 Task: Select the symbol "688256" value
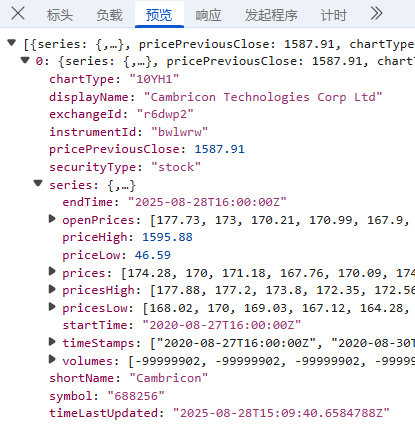(x=136, y=396)
